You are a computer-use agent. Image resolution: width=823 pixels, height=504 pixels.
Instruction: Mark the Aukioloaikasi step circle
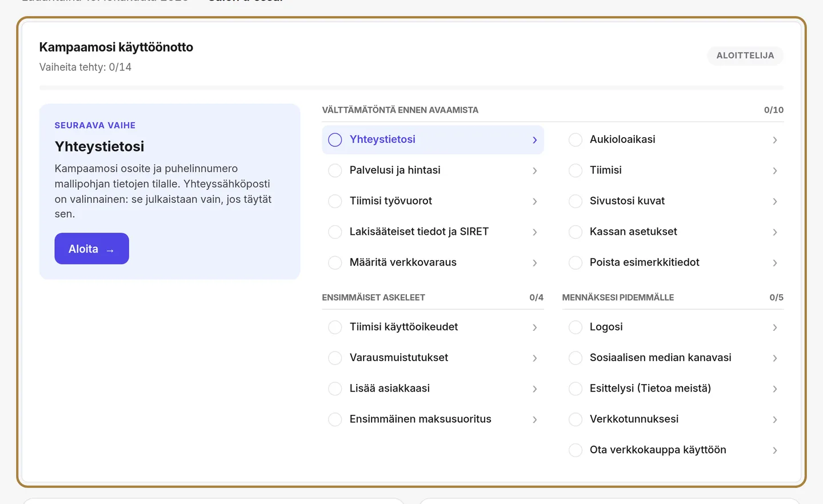[x=576, y=140]
